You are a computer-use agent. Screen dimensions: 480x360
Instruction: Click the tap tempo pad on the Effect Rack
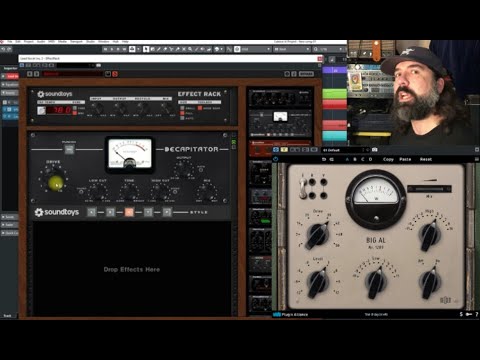click(41, 110)
